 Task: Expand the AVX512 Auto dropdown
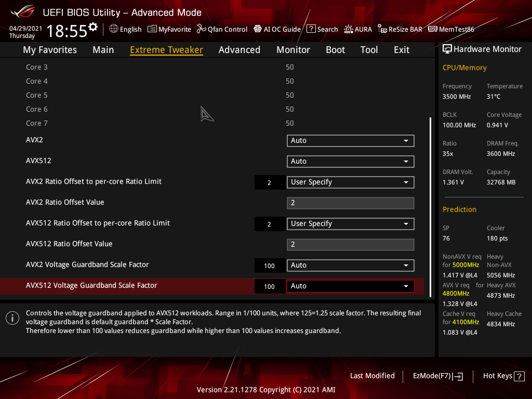350,162
